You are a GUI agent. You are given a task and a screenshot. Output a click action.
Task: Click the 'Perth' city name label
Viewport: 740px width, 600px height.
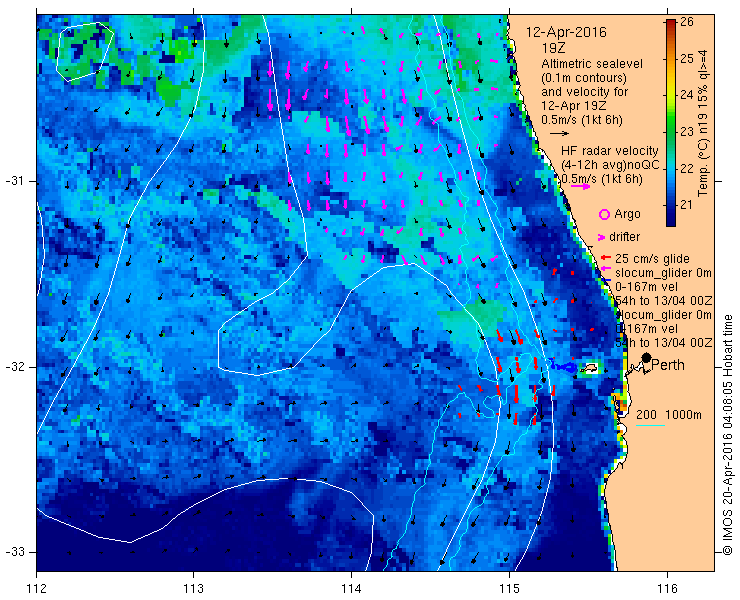coord(668,365)
